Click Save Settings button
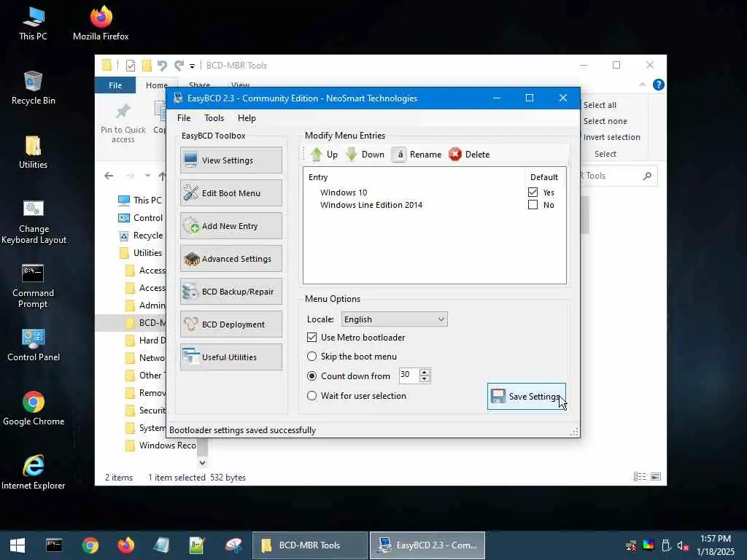The height and width of the screenshot is (560, 747). pyautogui.click(x=527, y=396)
